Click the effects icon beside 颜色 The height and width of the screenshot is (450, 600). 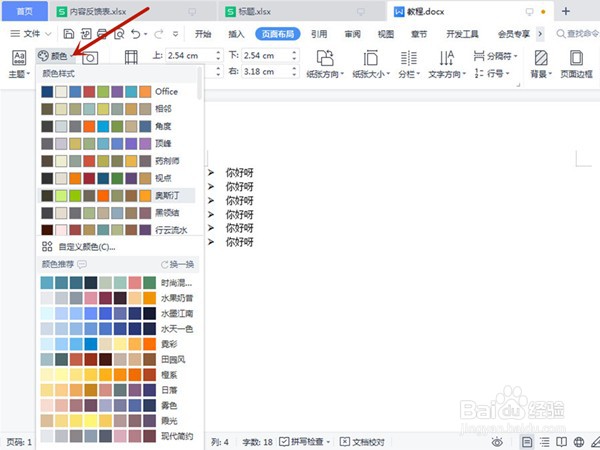(x=90, y=58)
